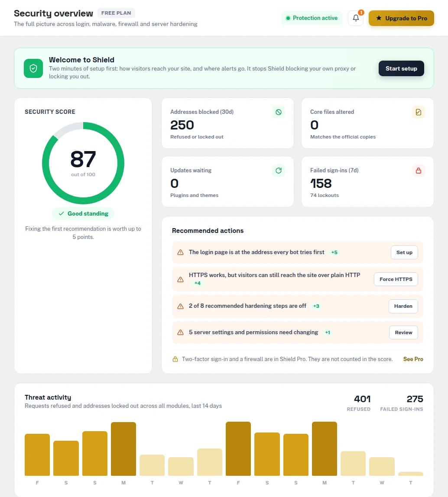Click 'Plugins and themes' text
The image size is (448, 497).
194,195
